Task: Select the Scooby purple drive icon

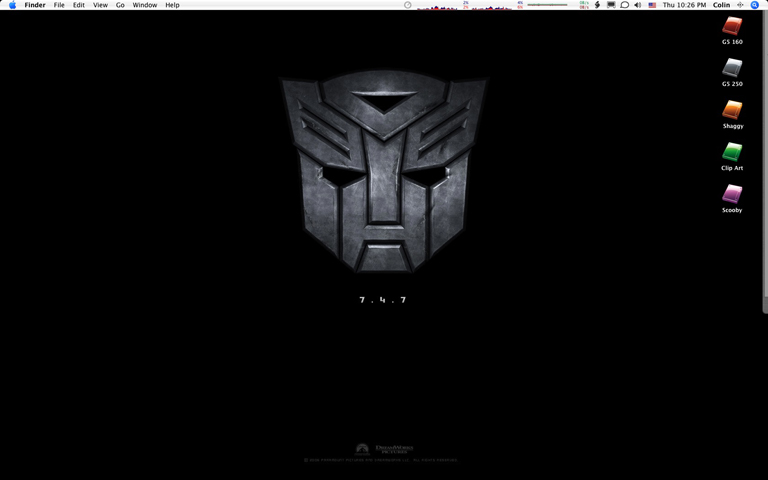Action: 732,194
